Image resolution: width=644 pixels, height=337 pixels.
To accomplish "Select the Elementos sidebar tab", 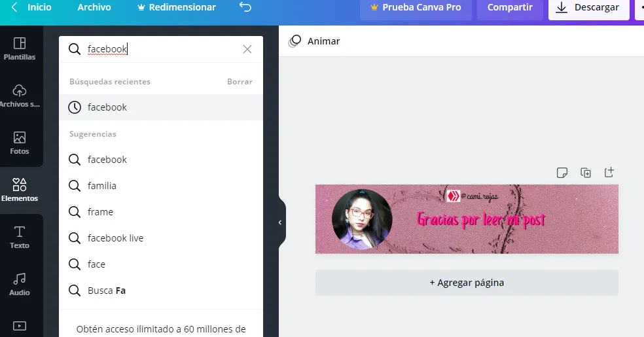I will pyautogui.click(x=19, y=190).
